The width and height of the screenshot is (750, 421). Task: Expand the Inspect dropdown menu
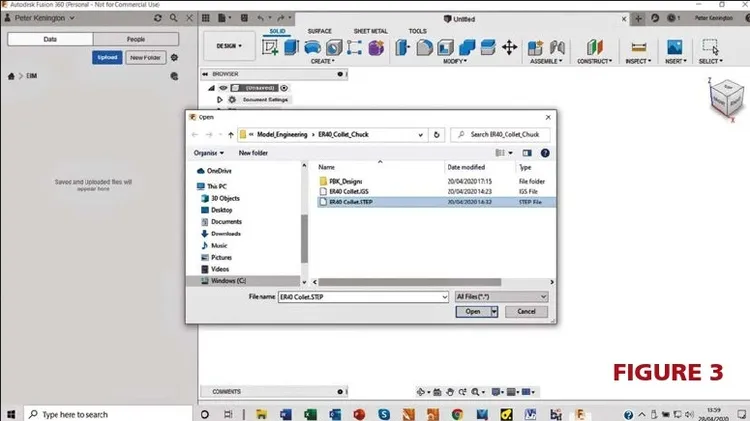639,61
